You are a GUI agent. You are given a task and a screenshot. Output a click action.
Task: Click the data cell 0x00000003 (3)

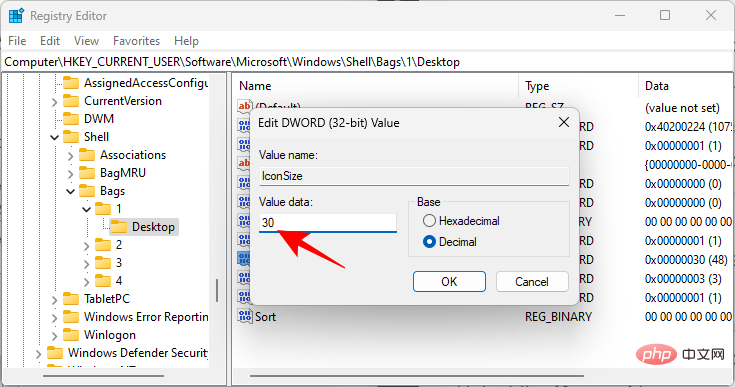(x=683, y=279)
